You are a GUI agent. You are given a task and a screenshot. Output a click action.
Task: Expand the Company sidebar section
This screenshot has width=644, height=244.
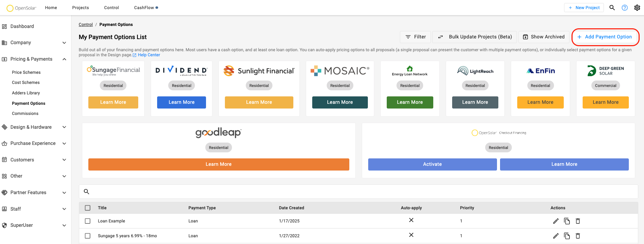64,42
